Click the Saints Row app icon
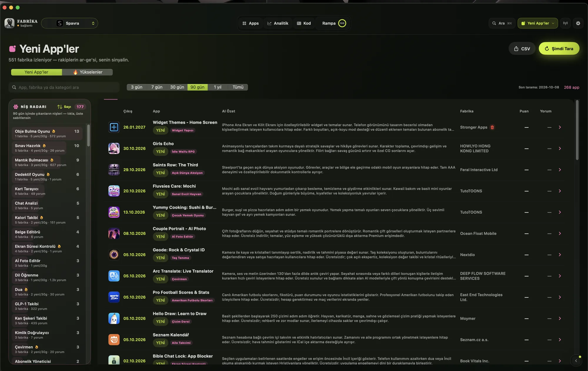The width and height of the screenshot is (588, 371). pyautogui.click(x=114, y=170)
